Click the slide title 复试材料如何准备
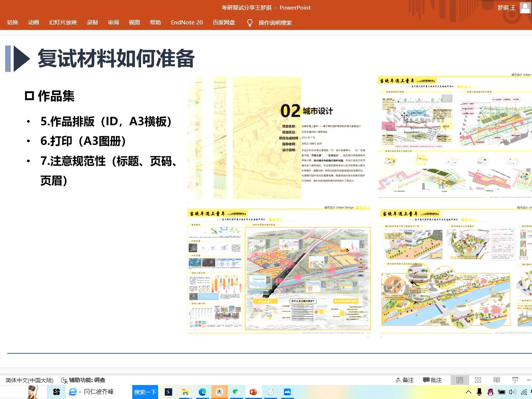 (x=116, y=58)
